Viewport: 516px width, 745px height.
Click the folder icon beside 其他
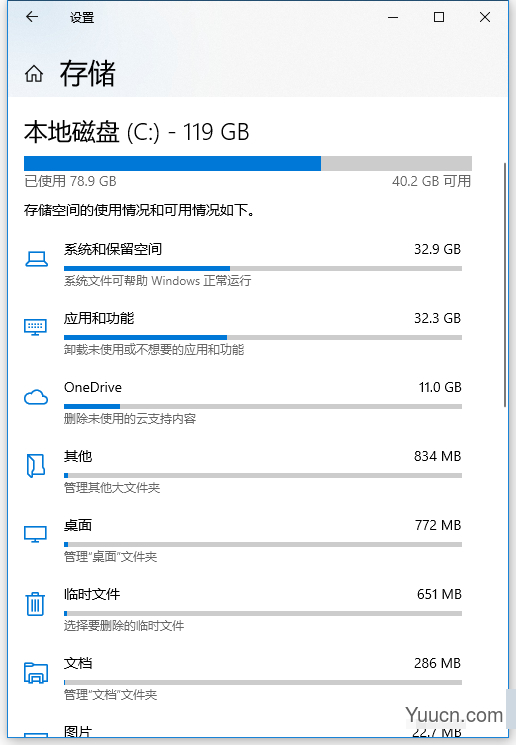36,466
